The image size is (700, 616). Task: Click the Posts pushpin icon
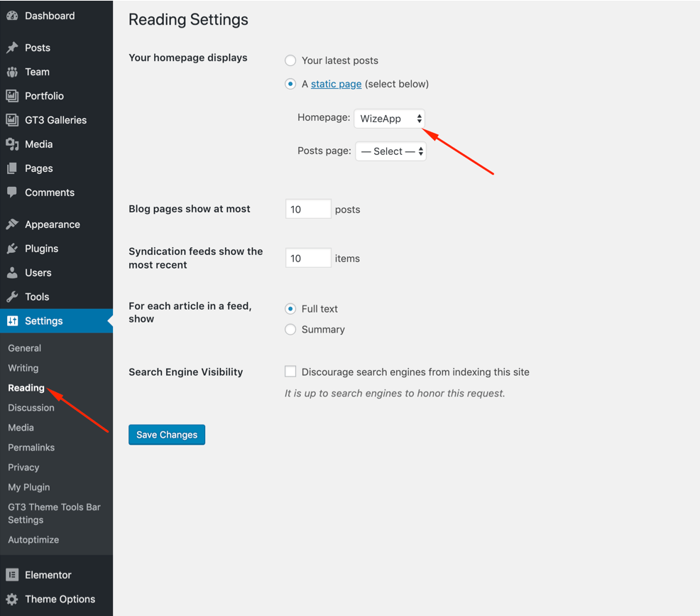[13, 48]
